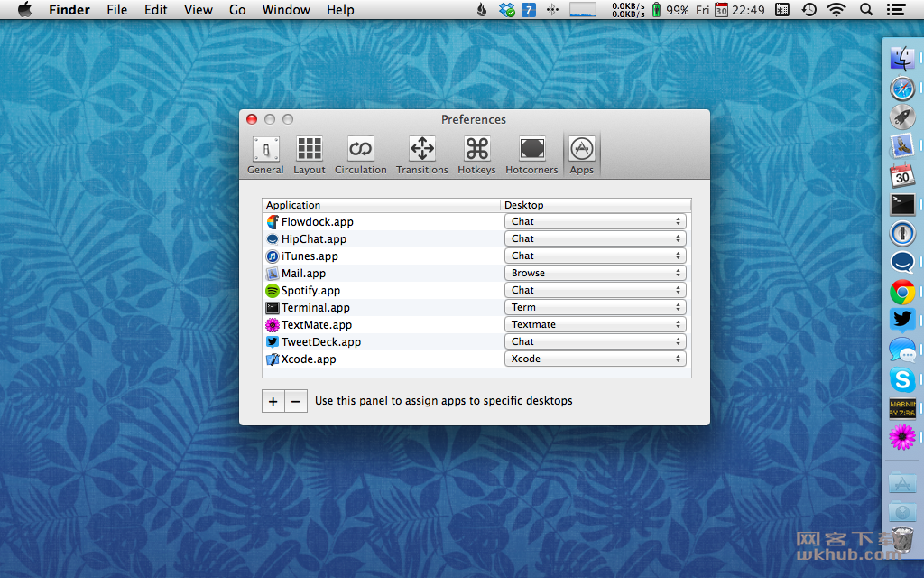
Task: Select the Apps preferences tab
Action: pos(582,155)
